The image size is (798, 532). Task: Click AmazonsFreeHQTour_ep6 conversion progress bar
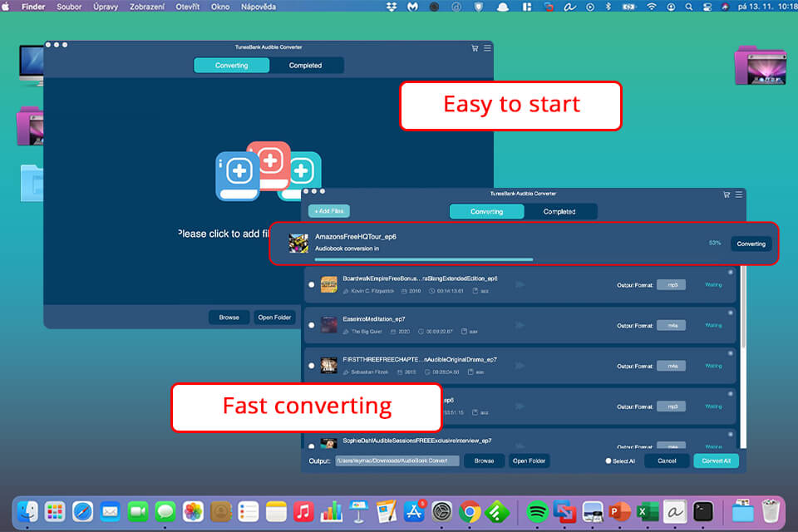423,259
